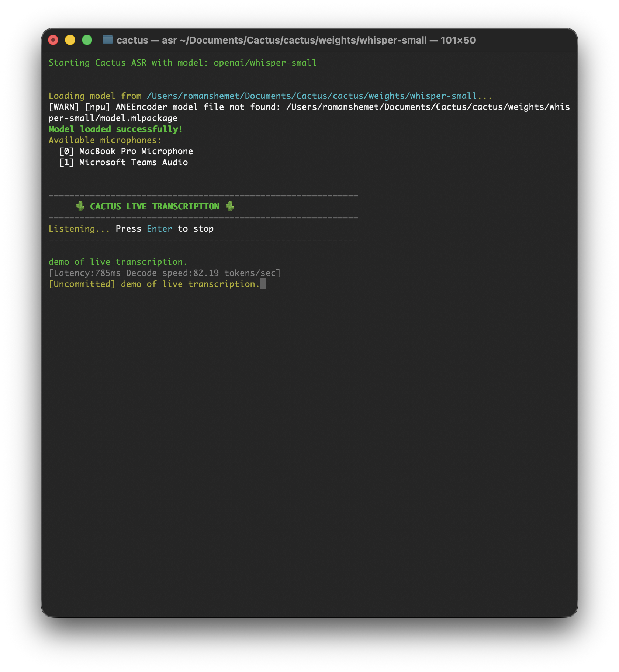Click 'Available microphones:' heading
Screen dimensions: 619x672
point(105,140)
